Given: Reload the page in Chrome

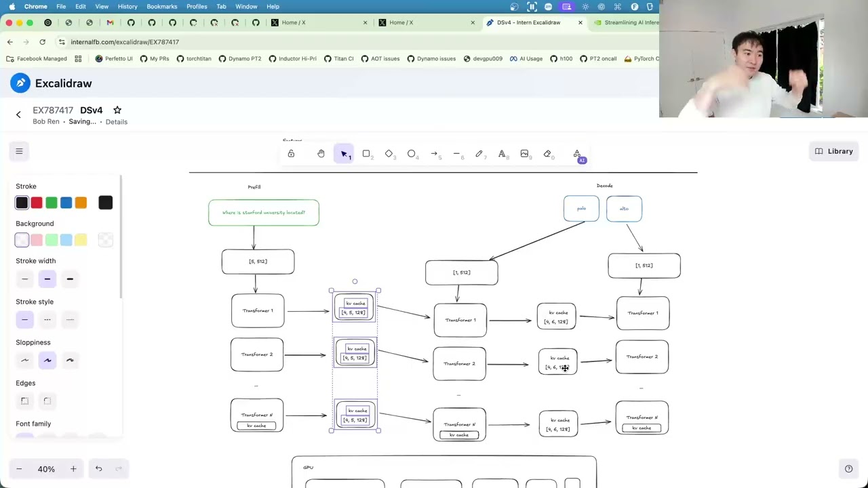Looking at the screenshot, I should (x=42, y=42).
